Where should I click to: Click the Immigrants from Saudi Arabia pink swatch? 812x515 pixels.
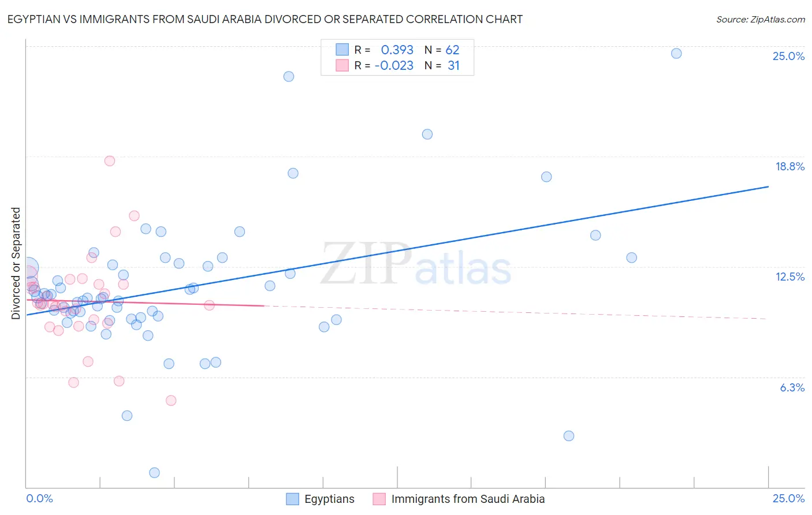point(379,499)
